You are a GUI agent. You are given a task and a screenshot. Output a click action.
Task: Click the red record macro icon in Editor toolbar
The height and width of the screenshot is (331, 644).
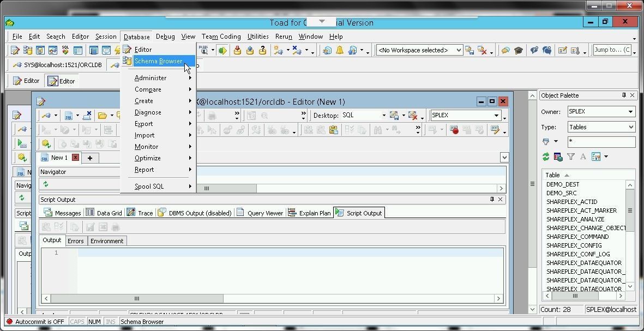point(454,130)
